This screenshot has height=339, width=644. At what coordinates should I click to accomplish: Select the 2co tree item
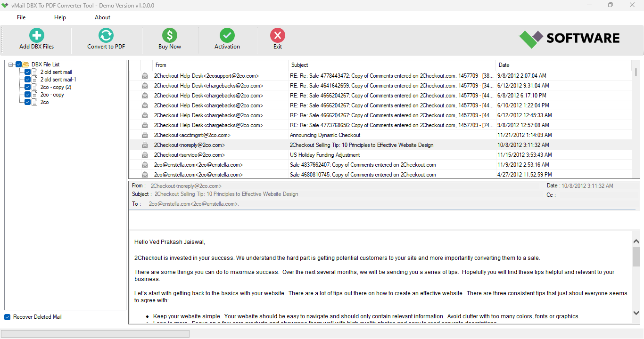[44, 102]
